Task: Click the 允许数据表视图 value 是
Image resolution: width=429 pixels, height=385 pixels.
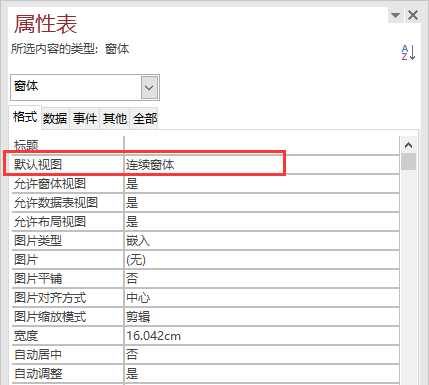Action: pos(262,203)
